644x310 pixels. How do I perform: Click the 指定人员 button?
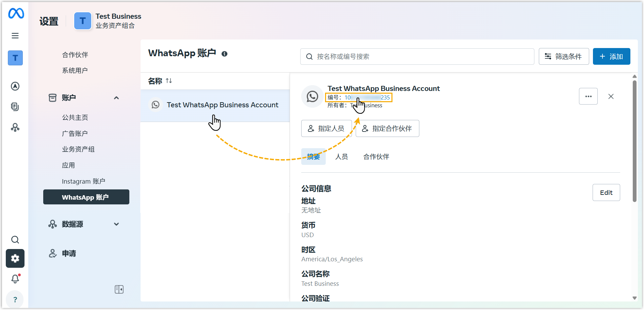(326, 128)
